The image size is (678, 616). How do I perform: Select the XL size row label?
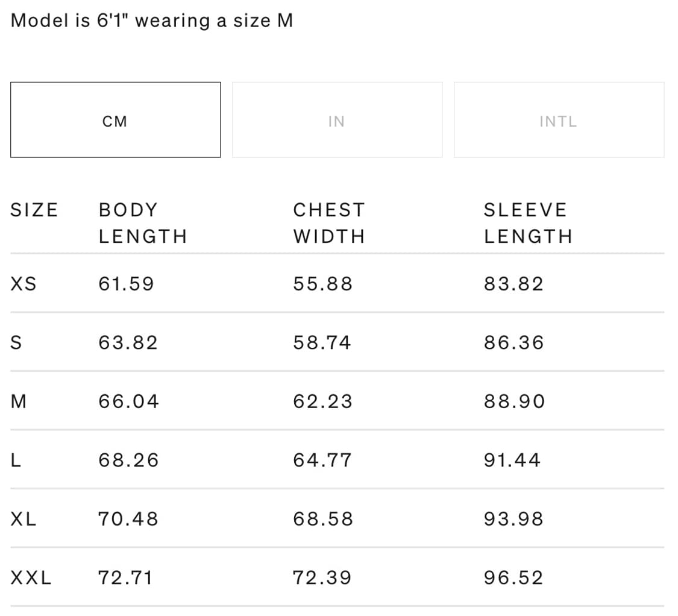click(24, 519)
